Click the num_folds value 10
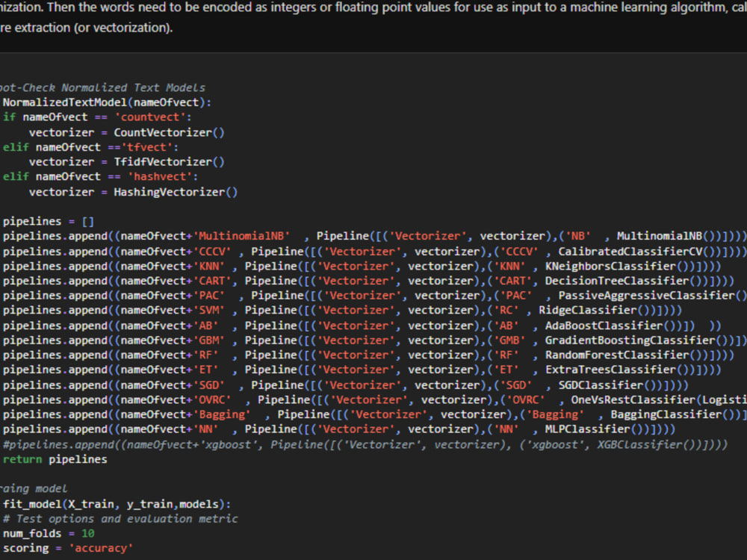Image resolution: width=747 pixels, height=560 pixels. coord(87,534)
